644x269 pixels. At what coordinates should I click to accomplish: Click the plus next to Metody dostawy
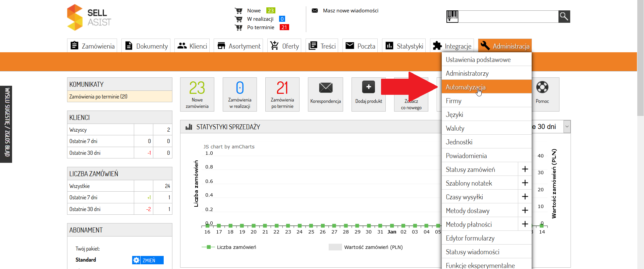click(525, 210)
